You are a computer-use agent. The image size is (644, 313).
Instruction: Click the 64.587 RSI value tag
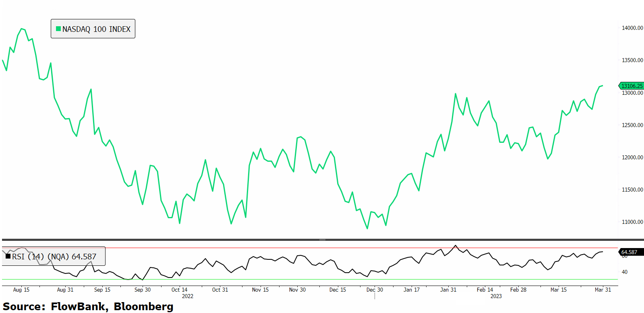(630, 252)
